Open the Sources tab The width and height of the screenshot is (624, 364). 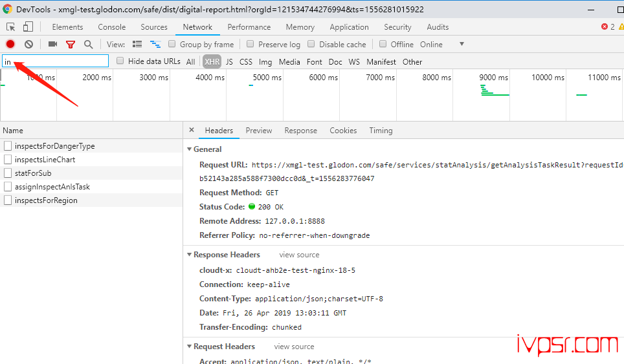[154, 27]
